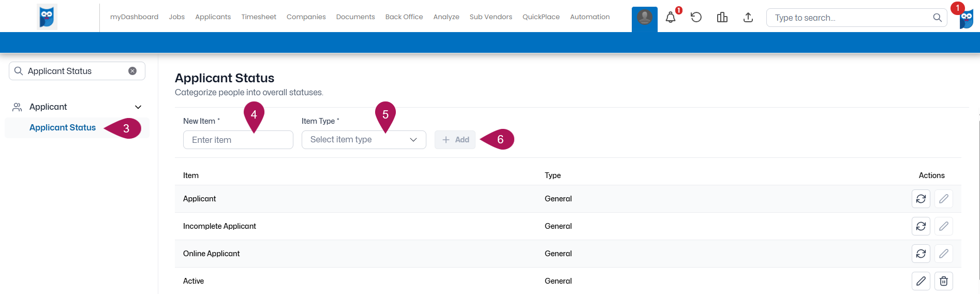The image size is (980, 294).
Task: Open the Back Office menu
Action: (x=404, y=17)
